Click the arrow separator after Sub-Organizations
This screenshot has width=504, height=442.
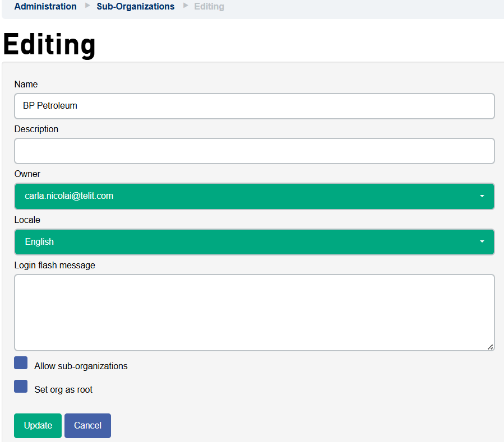coord(186,6)
